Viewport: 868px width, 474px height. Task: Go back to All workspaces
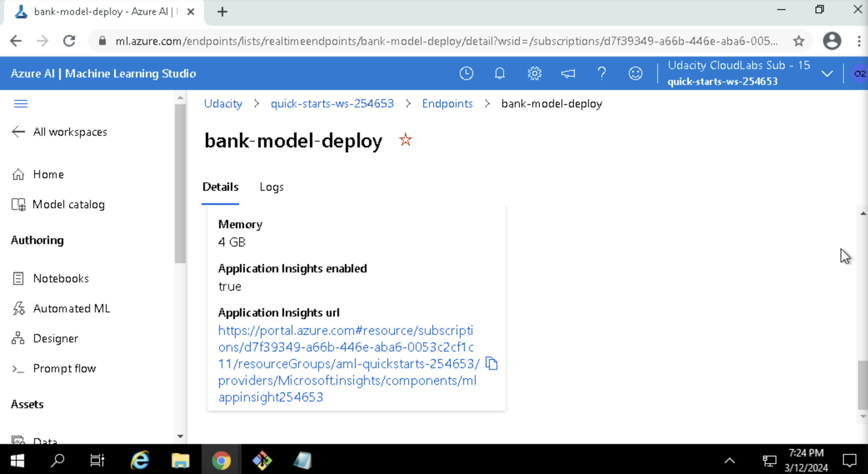pos(60,132)
